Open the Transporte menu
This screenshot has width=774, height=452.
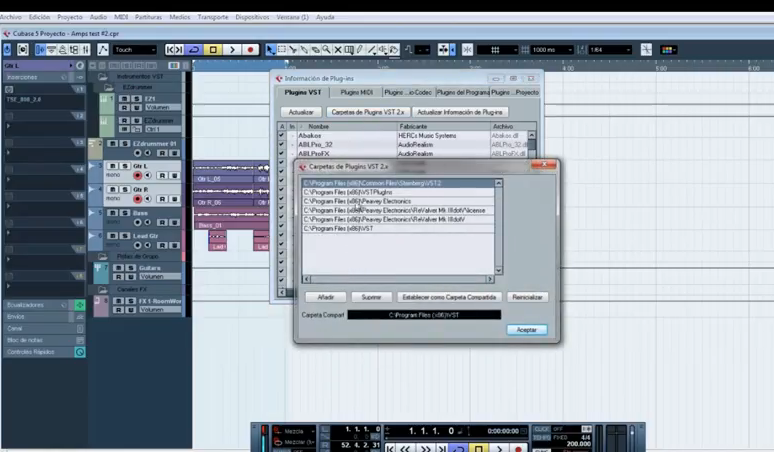pyautogui.click(x=213, y=17)
